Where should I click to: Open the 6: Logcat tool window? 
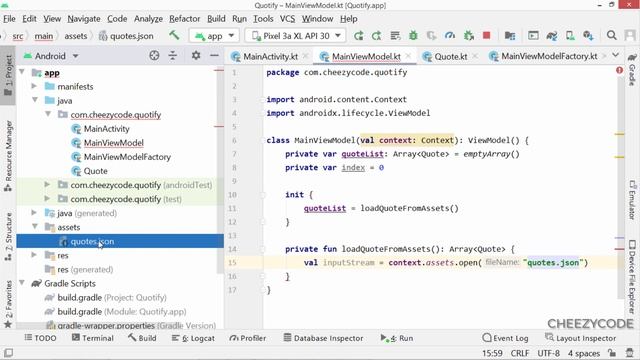(x=193, y=338)
